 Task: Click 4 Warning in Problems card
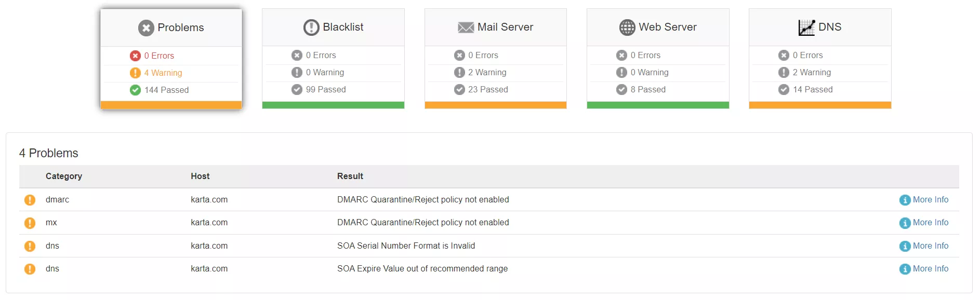pyautogui.click(x=163, y=73)
